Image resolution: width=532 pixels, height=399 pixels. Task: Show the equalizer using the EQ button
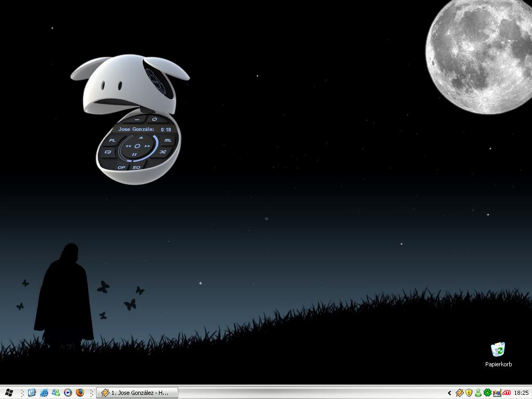click(x=137, y=167)
